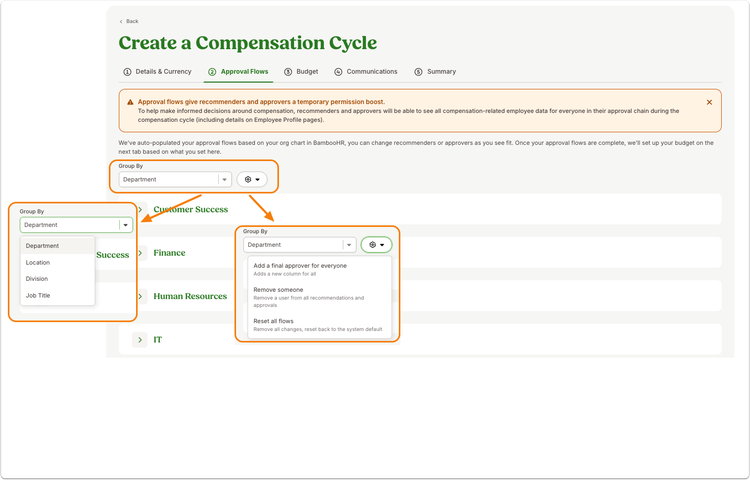Expand the Human Resources section
The width and height of the screenshot is (750, 480).
click(x=140, y=296)
